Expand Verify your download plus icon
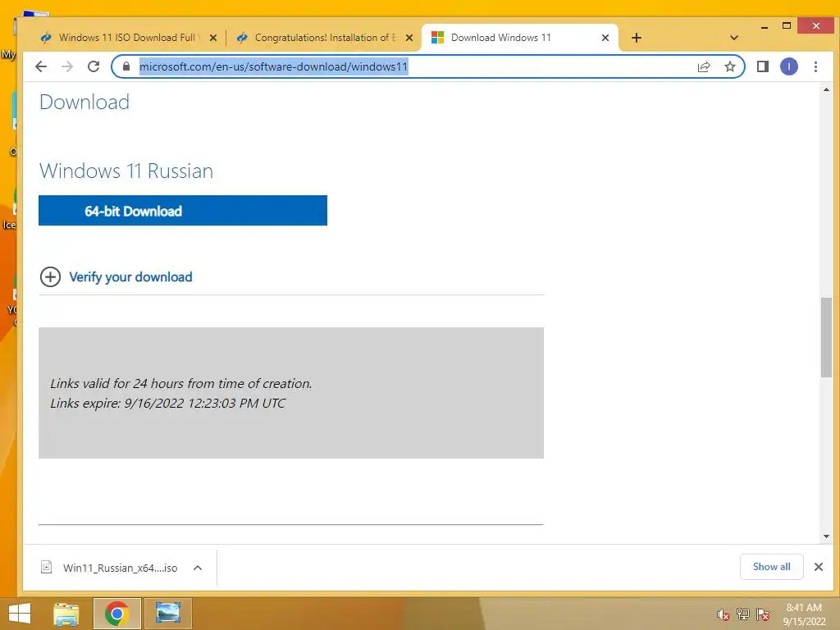This screenshot has width=840, height=630. pos(50,277)
